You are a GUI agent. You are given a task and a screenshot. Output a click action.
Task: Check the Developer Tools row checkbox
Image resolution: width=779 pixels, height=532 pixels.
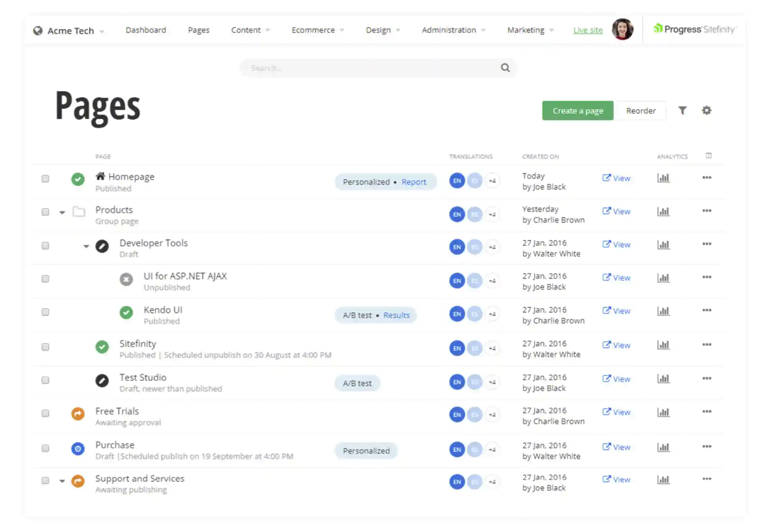[45, 246]
